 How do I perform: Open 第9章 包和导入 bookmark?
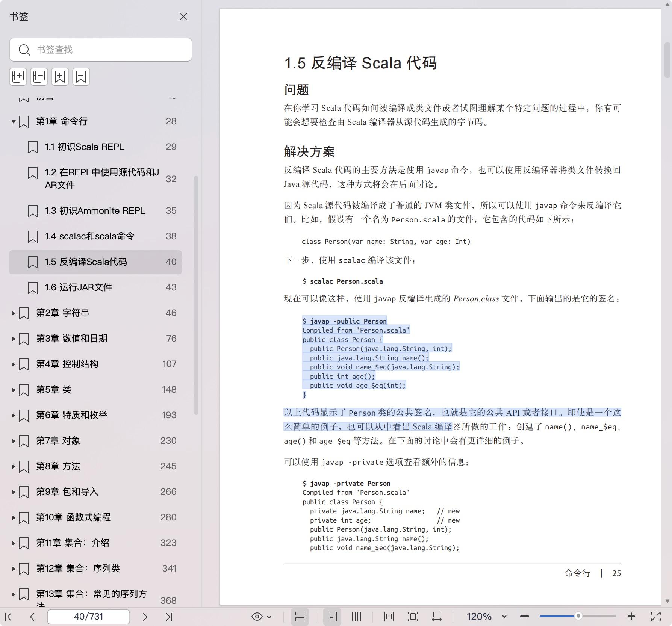(x=67, y=492)
